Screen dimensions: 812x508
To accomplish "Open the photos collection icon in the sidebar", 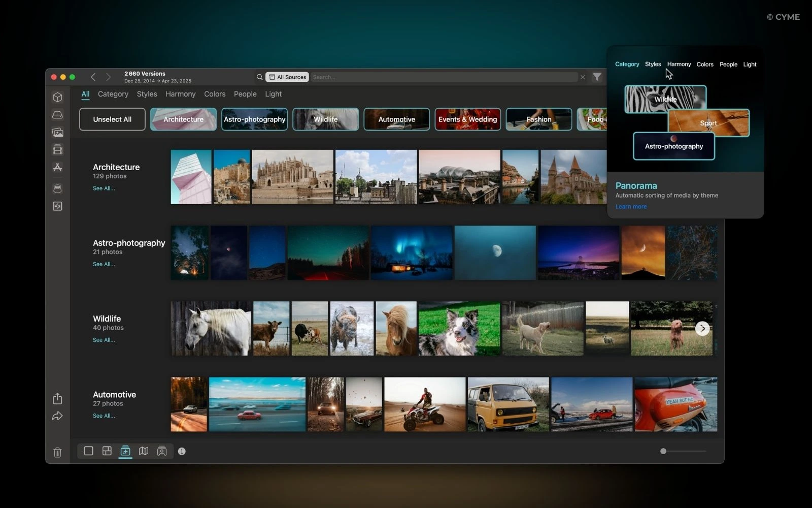I will point(57,133).
